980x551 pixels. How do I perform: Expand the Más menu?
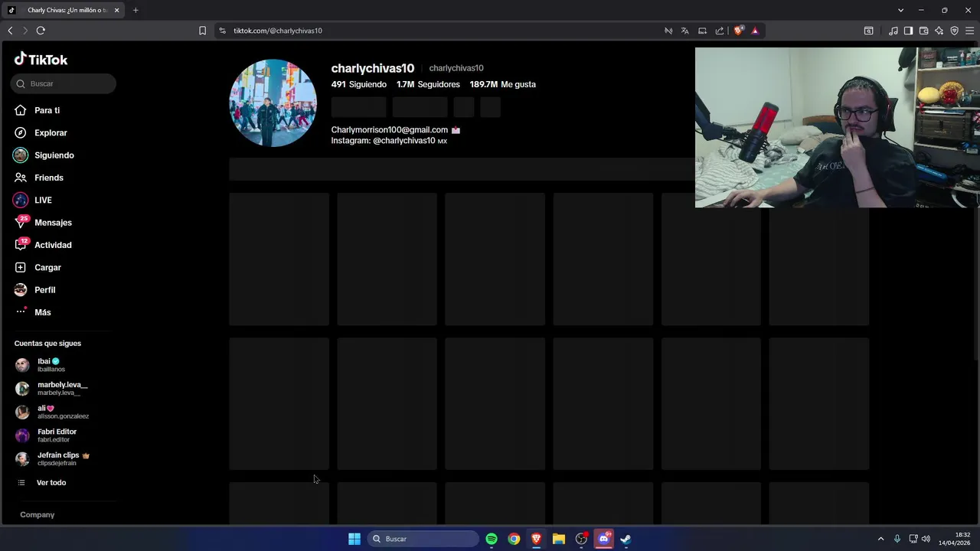[x=42, y=312]
